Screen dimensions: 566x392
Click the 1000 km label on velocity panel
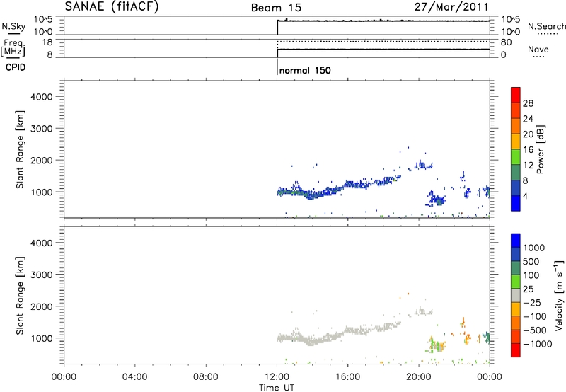(x=42, y=338)
